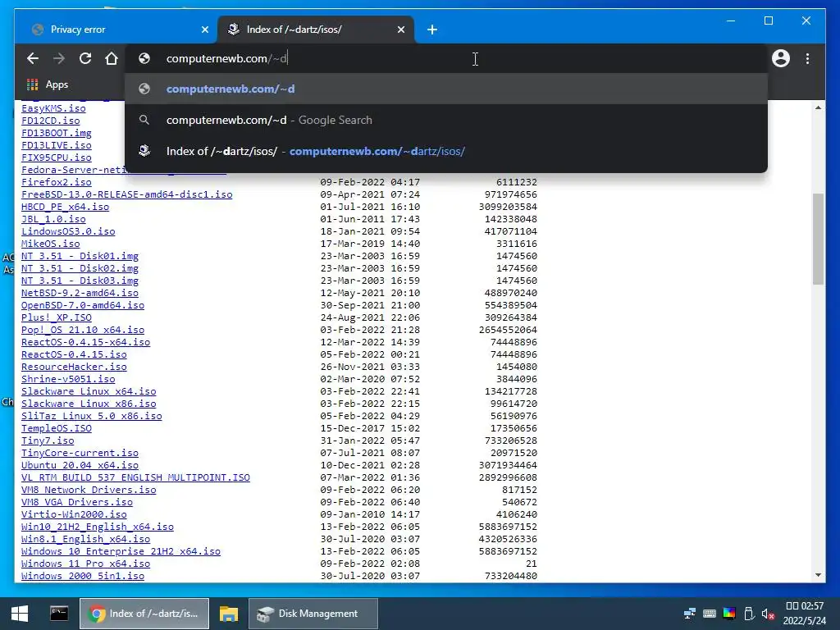Click the forward navigation arrow
Image resolution: width=840 pixels, height=630 pixels.
point(59,58)
